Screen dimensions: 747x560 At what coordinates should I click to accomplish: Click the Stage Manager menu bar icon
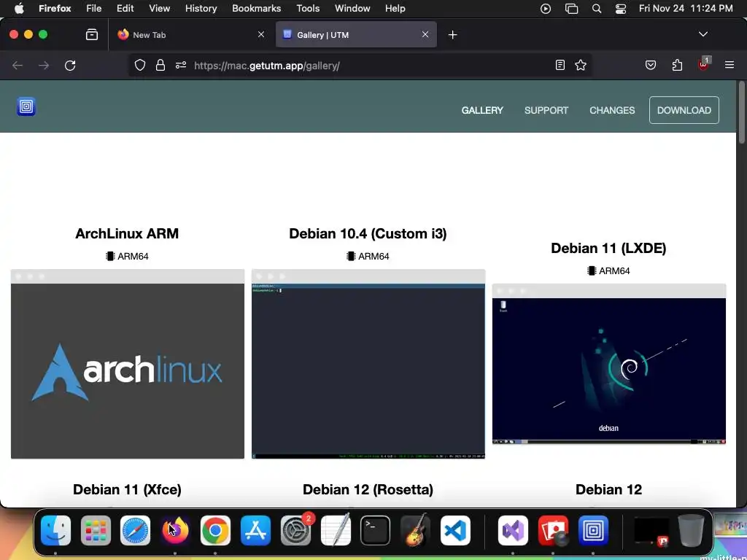click(571, 9)
